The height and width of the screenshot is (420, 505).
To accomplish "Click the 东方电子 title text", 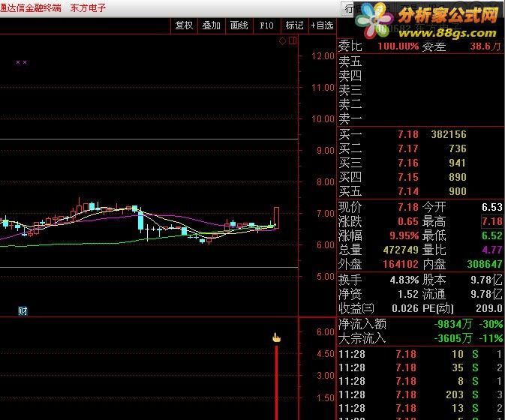I will point(88,8).
